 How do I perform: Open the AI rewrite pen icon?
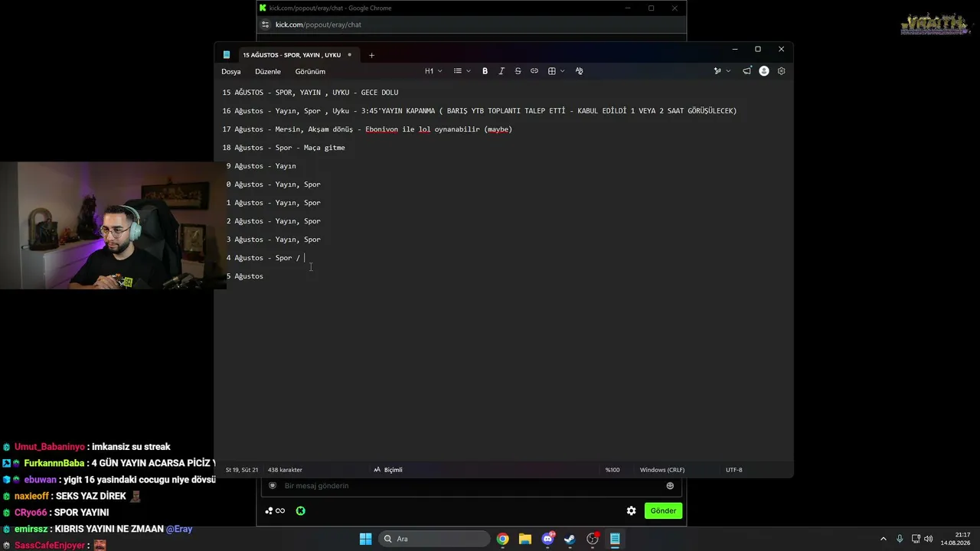717,71
